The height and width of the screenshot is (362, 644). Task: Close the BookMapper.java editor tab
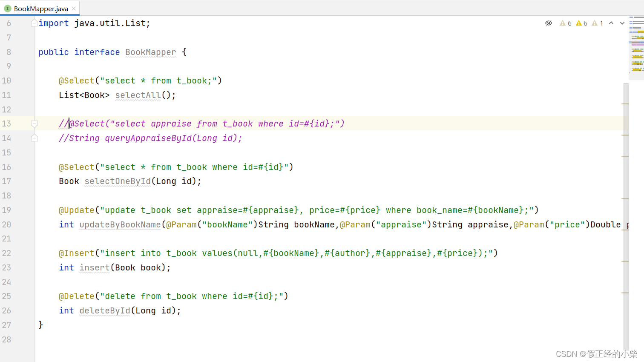tap(74, 9)
